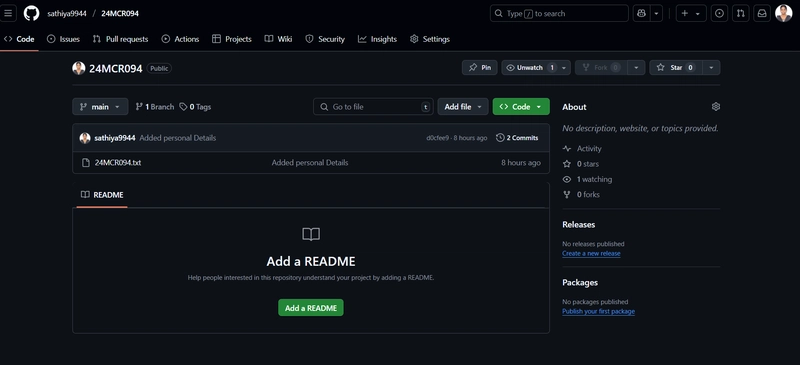Toggle Unwatch for this repository
This screenshot has height=365, width=800.
click(530, 67)
